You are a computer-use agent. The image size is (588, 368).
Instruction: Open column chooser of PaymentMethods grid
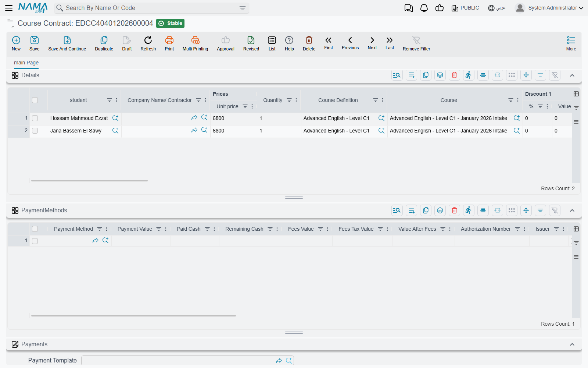point(576,229)
